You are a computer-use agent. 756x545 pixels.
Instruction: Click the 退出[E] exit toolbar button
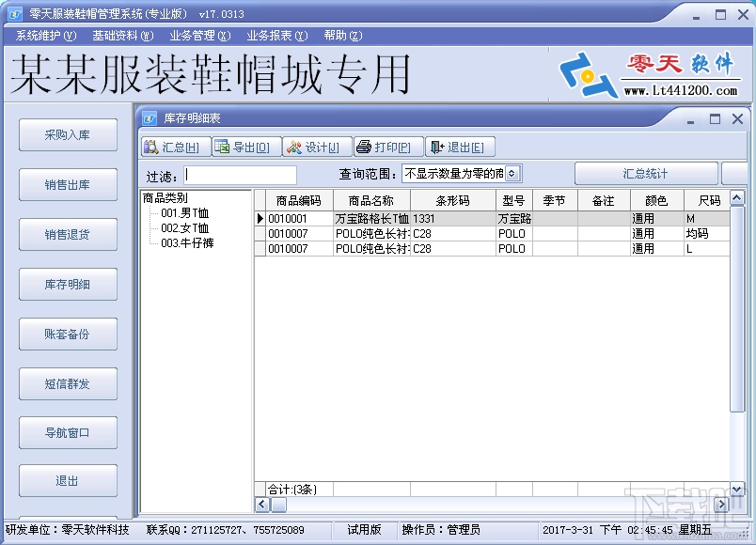click(x=460, y=147)
